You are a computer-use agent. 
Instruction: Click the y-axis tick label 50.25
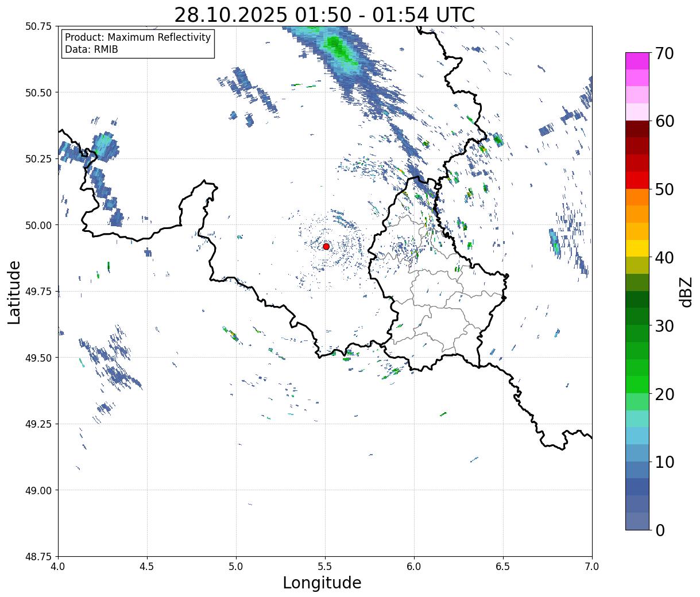point(38,159)
